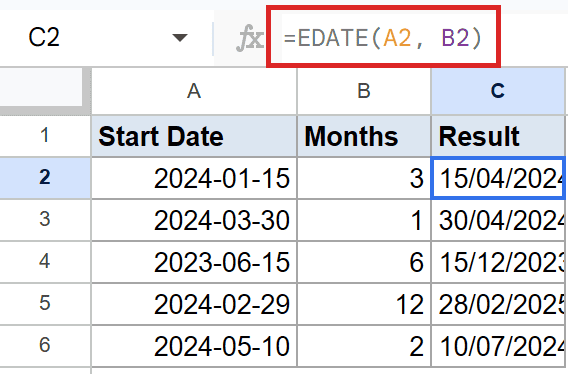Select row 5 header

coord(45,303)
